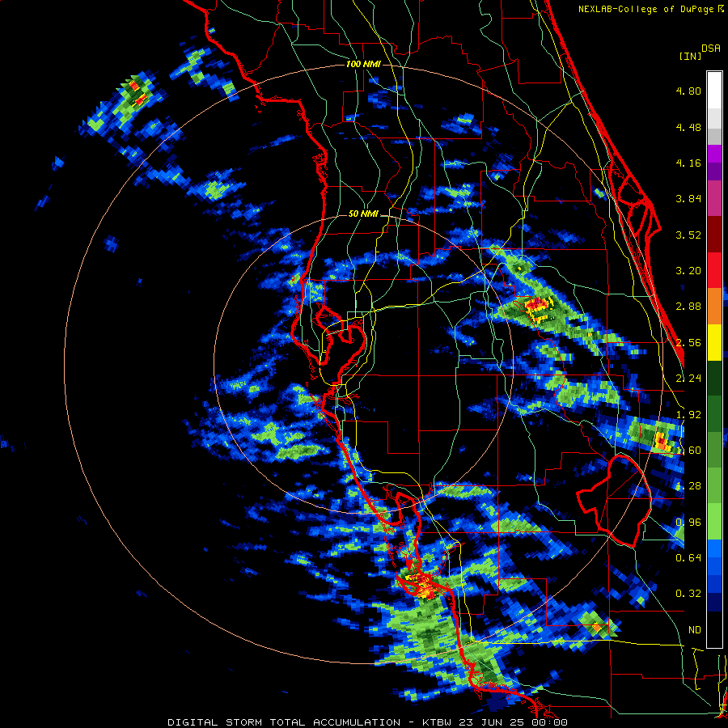This screenshot has width=728, height=728.
Task: Select the 2.88 legend value
Action: [688, 307]
